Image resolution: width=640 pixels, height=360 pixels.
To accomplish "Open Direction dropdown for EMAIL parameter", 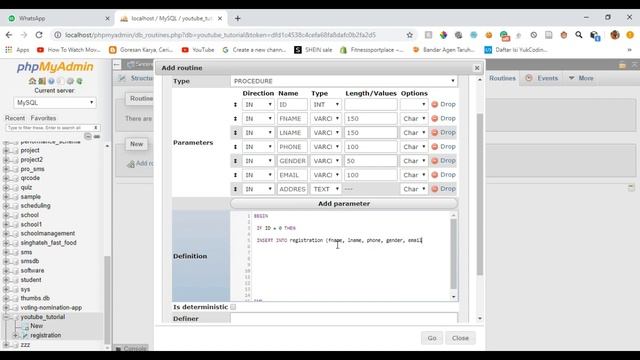I will (x=258, y=175).
